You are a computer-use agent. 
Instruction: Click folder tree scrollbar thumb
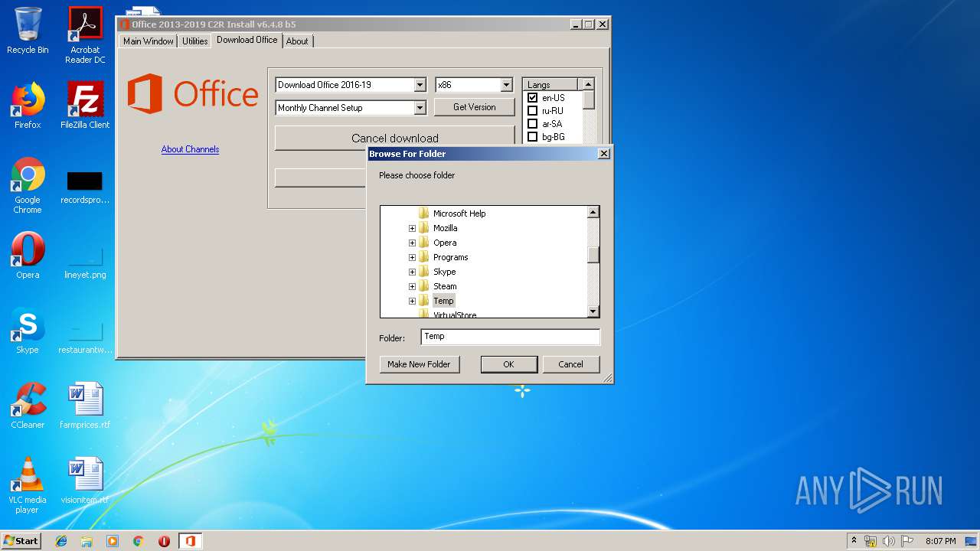tap(593, 255)
